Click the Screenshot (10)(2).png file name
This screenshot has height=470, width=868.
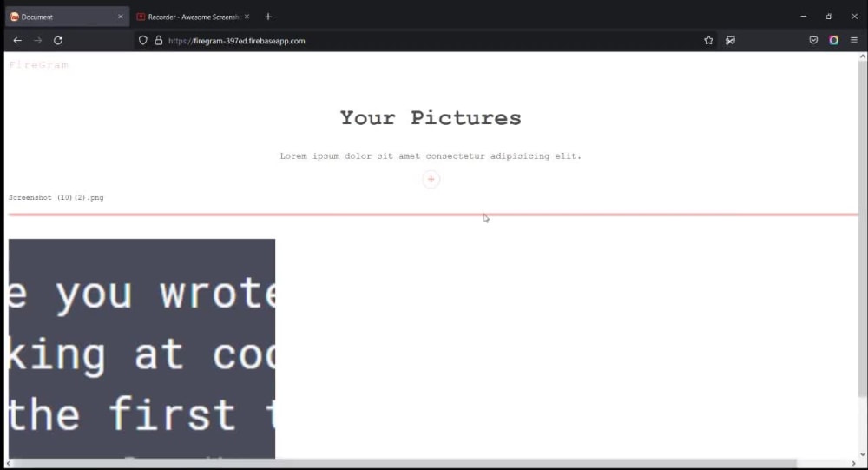tap(56, 197)
